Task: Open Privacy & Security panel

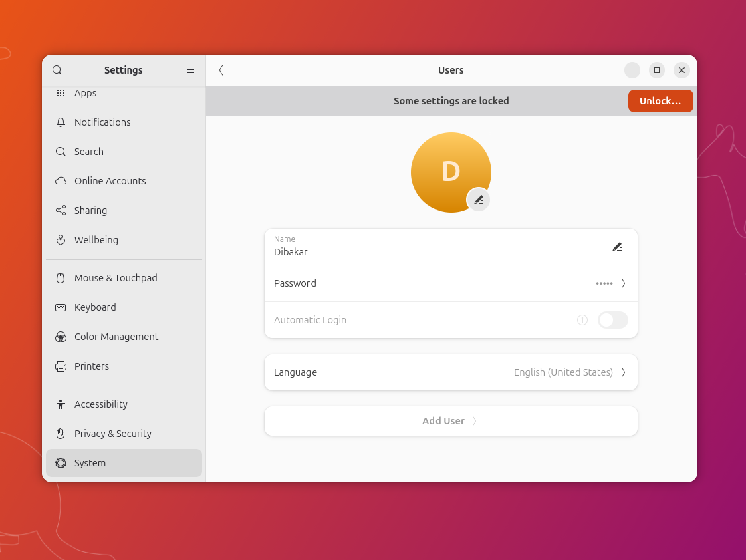Action: (124, 434)
